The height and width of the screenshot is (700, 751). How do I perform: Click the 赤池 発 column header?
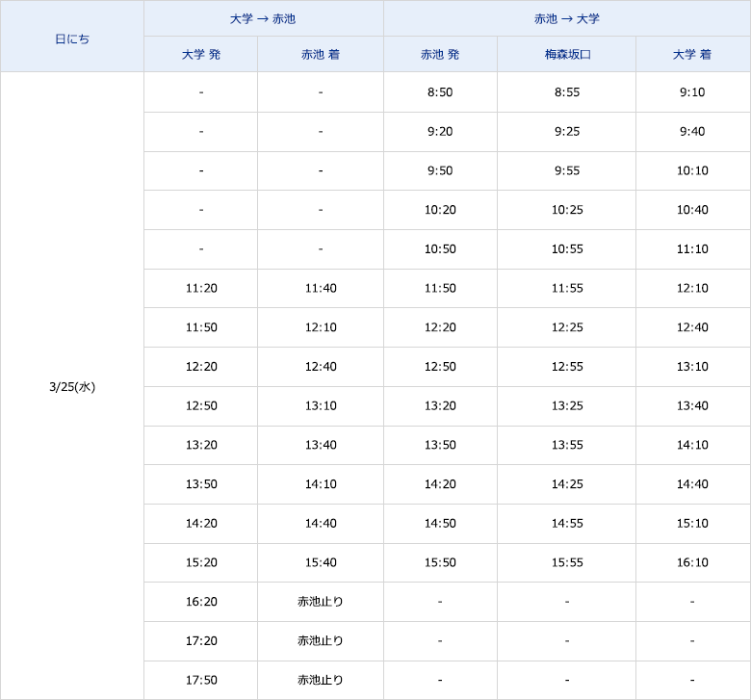point(440,54)
